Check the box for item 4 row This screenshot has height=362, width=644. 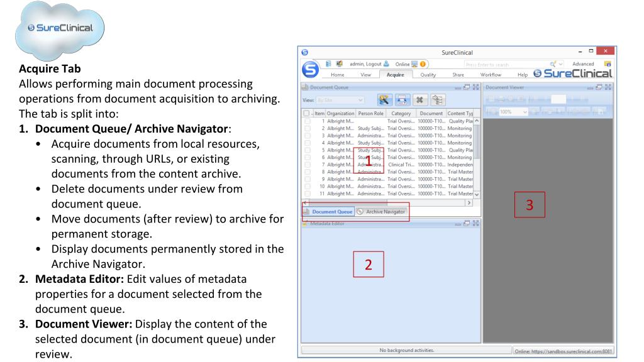coord(307,143)
